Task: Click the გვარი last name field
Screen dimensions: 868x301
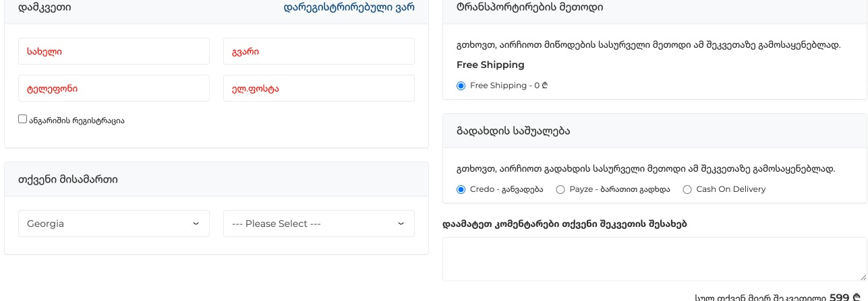Action: click(x=319, y=51)
